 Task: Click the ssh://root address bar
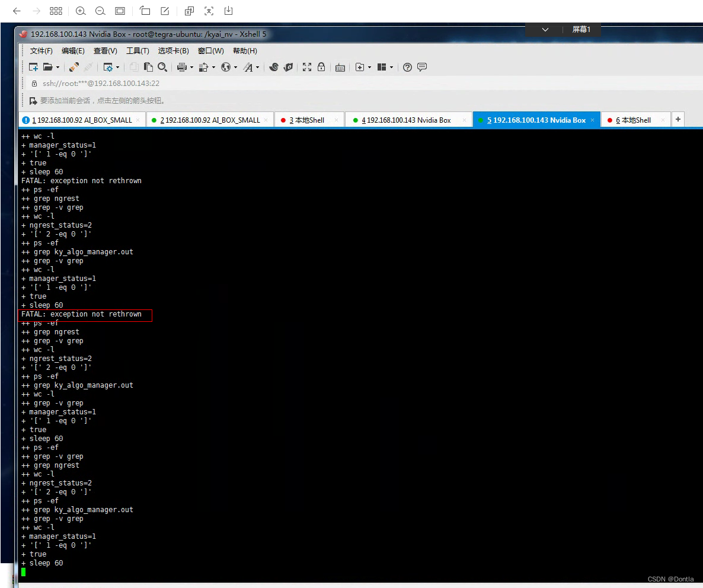coord(101,84)
